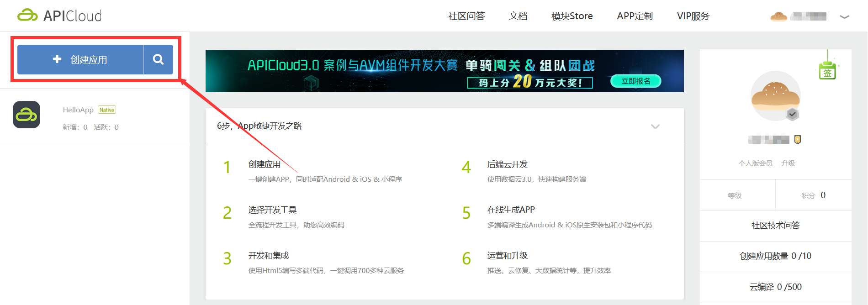Collapse the 6步 App敏捷开发之路 panel
This screenshot has height=305, width=868.
pos(655,126)
